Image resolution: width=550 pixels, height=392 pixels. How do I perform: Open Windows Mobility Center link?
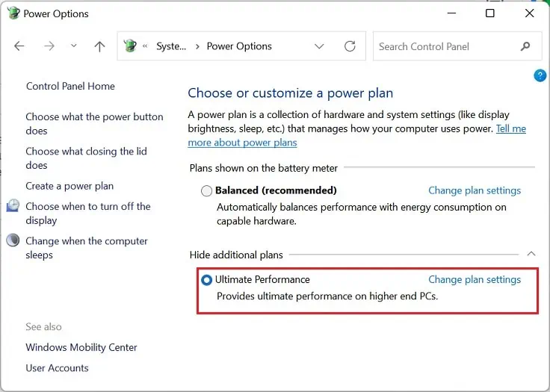[81, 347]
